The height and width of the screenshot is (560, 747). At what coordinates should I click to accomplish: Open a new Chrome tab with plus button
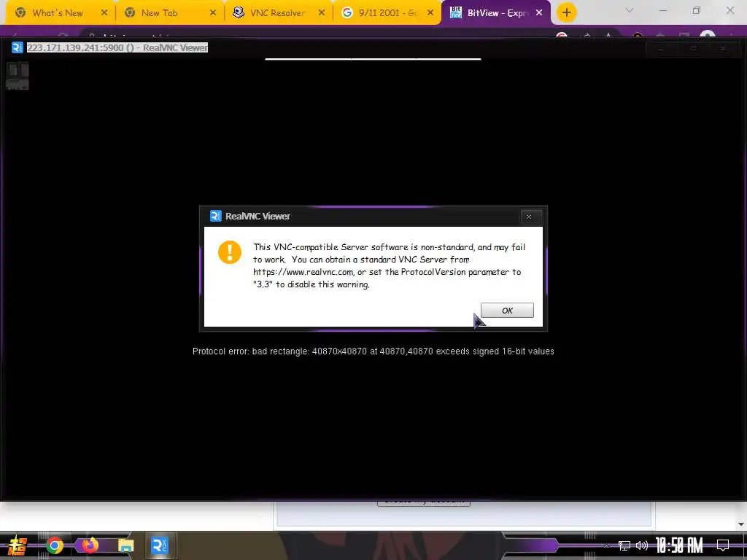(566, 13)
